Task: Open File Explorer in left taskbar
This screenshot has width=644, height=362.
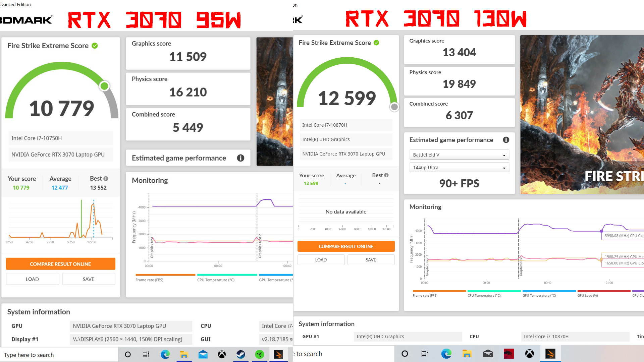Action: coord(184,354)
